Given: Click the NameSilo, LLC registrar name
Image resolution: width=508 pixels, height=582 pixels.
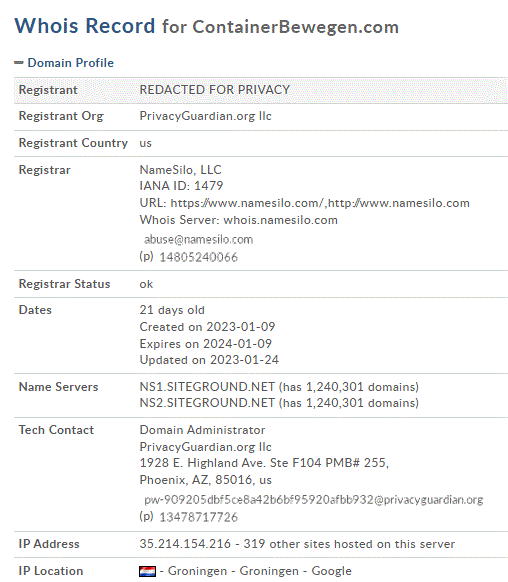Looking at the screenshot, I should pos(180,170).
